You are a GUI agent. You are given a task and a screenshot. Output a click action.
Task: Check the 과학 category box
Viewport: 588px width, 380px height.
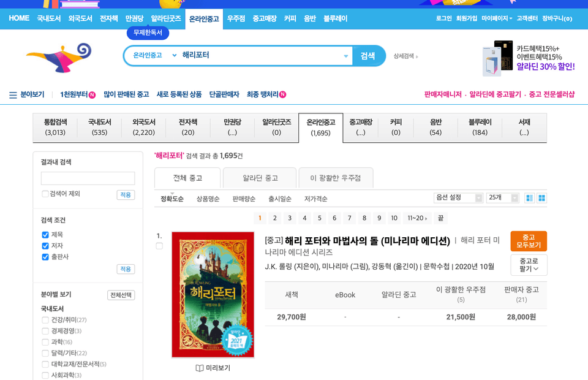[45, 342]
